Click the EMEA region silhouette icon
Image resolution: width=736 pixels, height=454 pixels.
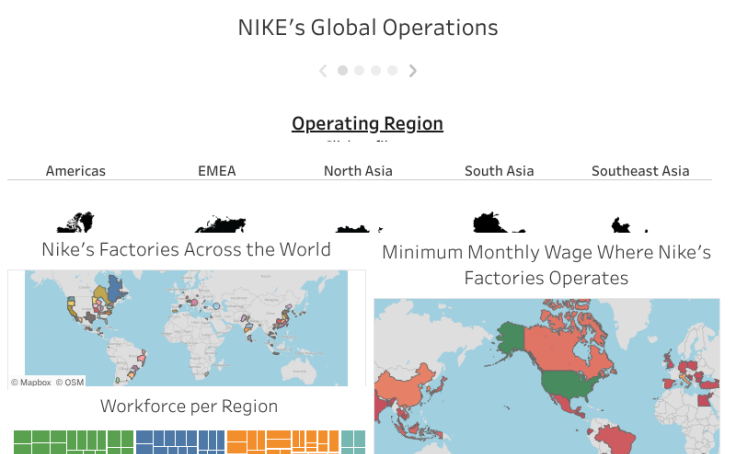click(x=217, y=224)
